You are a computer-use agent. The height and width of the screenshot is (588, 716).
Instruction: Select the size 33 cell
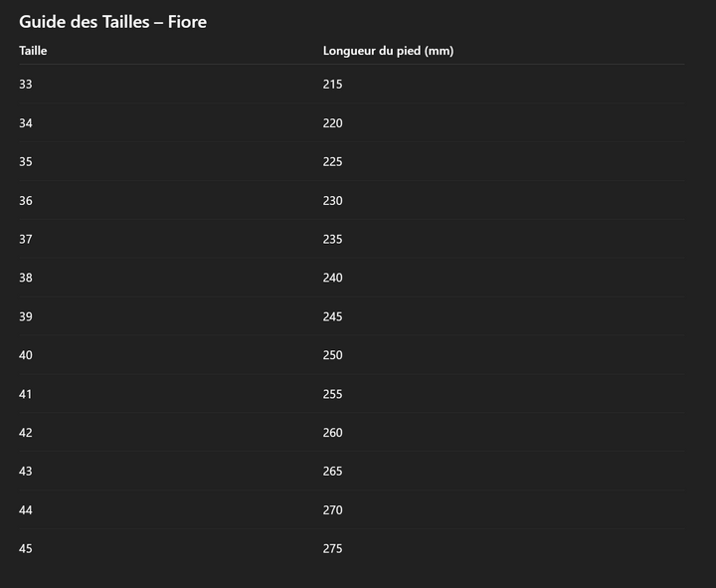coord(26,85)
